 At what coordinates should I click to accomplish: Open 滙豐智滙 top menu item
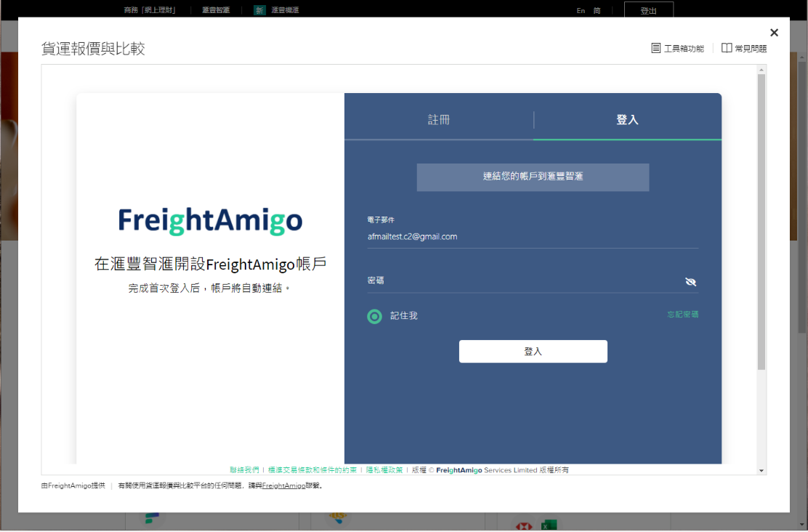click(216, 9)
